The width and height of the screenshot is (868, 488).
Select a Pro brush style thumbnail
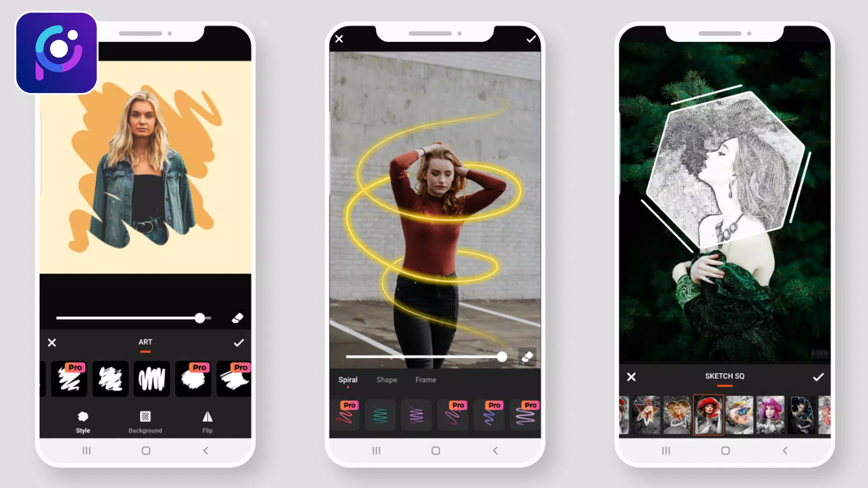(x=67, y=378)
